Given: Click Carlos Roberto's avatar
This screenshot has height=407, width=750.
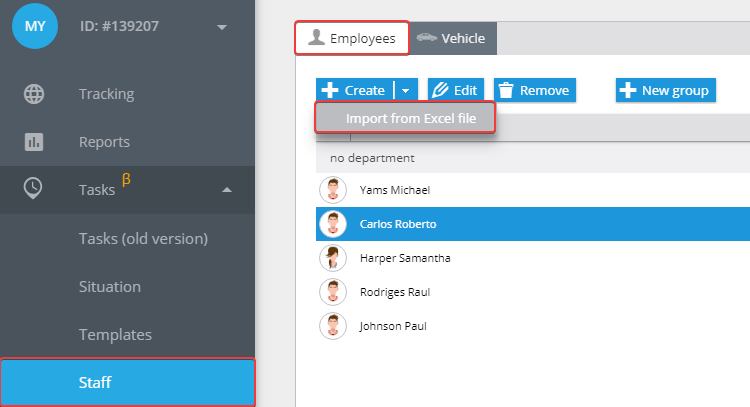Looking at the screenshot, I should click(333, 224).
